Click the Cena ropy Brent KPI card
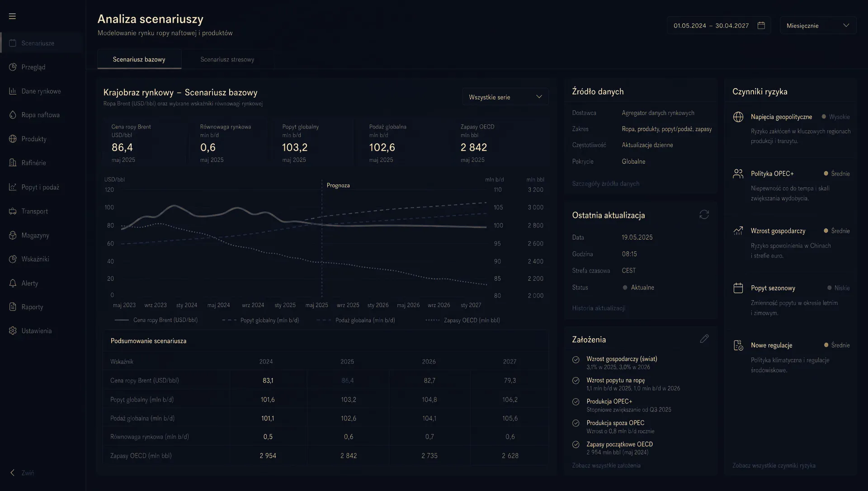 click(145, 143)
